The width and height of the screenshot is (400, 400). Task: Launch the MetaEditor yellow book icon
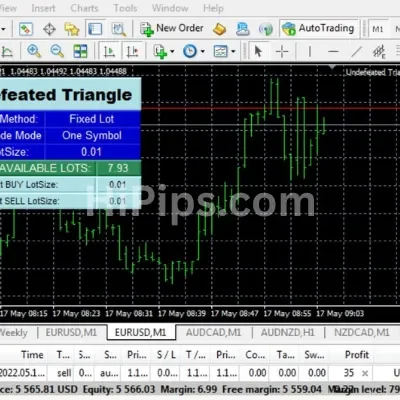point(220,29)
